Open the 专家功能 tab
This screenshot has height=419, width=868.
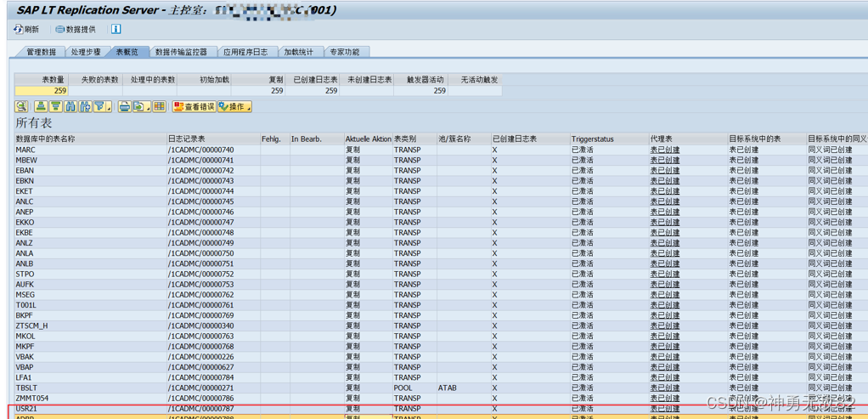pyautogui.click(x=344, y=52)
